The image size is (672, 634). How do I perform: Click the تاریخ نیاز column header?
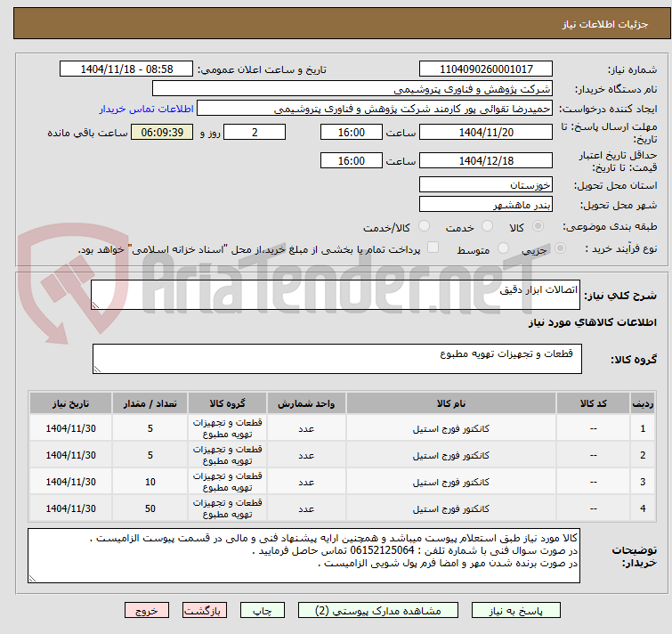pos(70,403)
